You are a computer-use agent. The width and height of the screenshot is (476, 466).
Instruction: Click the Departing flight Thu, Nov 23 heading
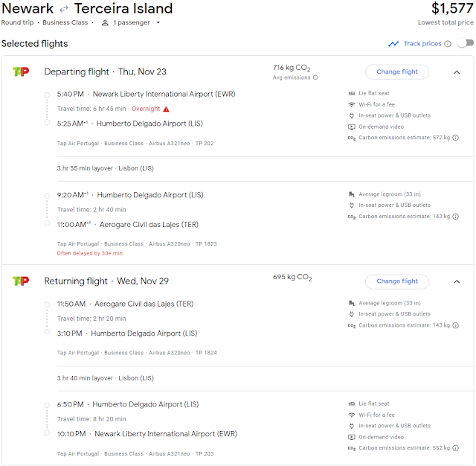(105, 71)
